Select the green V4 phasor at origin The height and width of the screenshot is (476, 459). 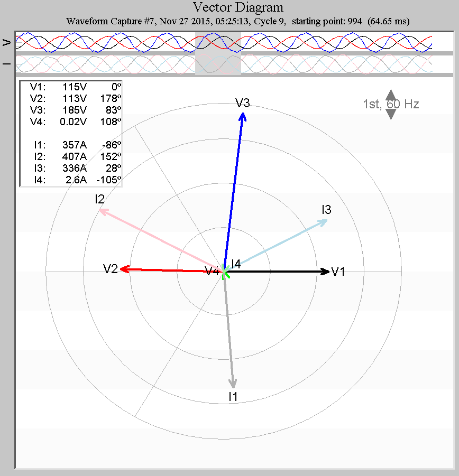(226, 273)
